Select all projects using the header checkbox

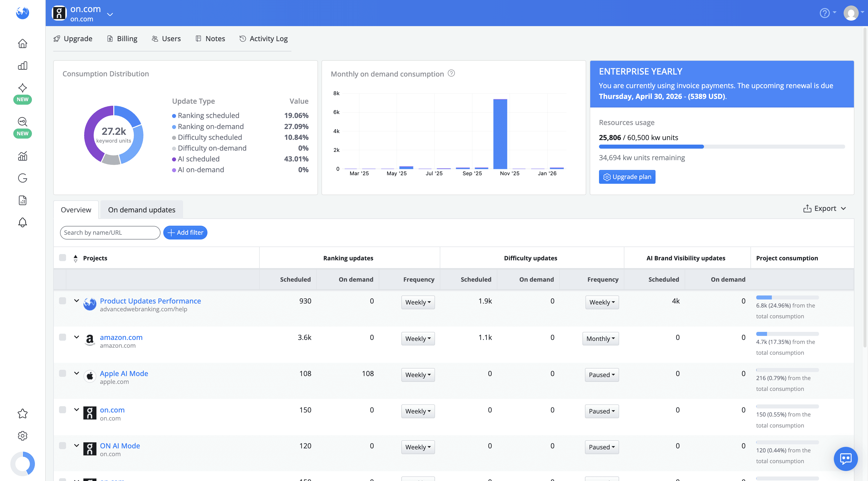tap(62, 258)
